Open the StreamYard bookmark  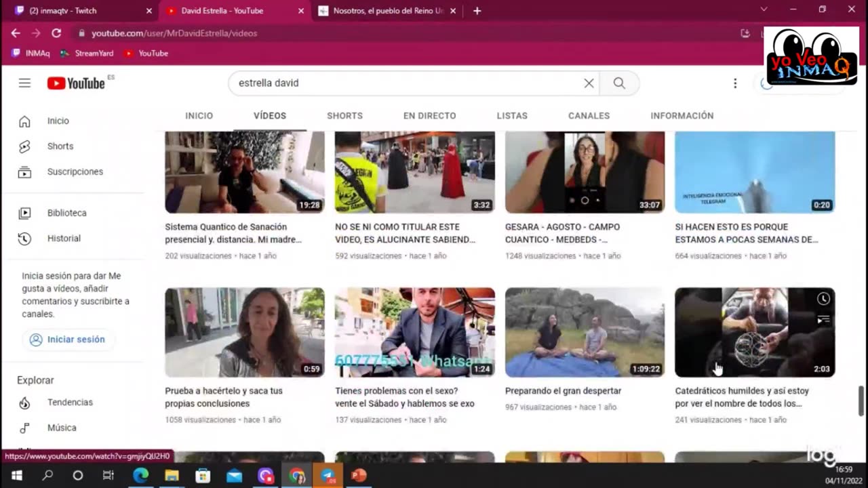pyautogui.click(x=87, y=53)
